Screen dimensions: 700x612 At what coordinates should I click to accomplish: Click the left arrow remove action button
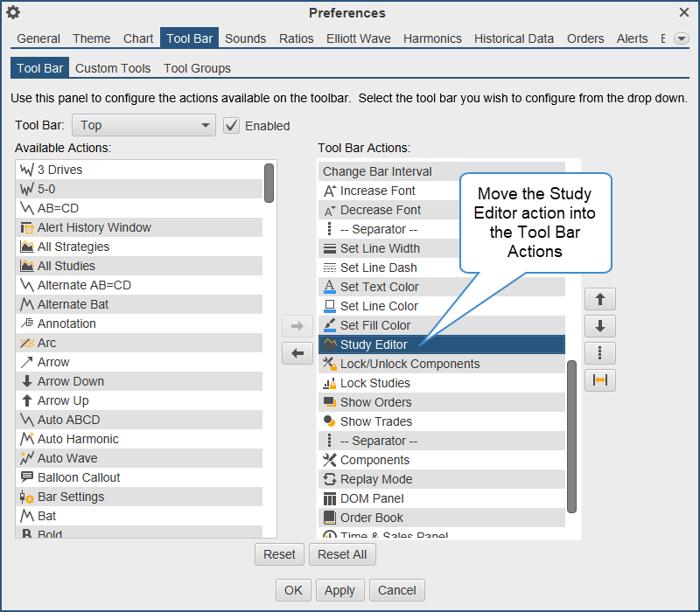tap(297, 353)
